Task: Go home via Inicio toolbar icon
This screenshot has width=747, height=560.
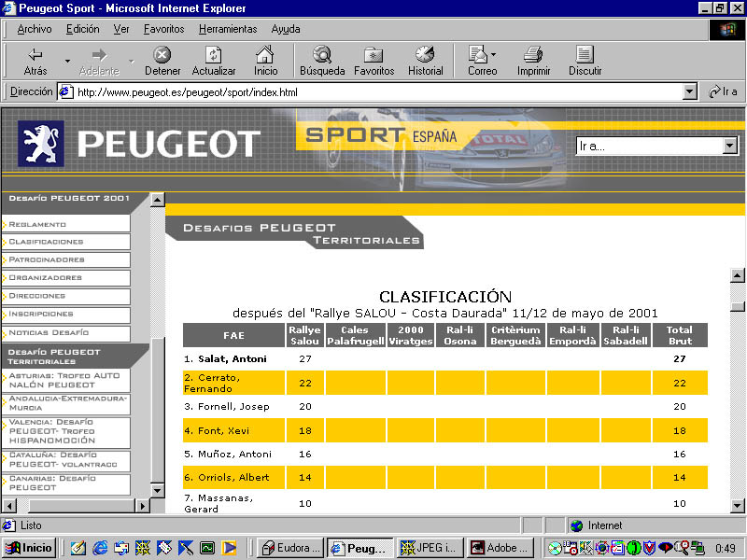Action: click(x=265, y=55)
